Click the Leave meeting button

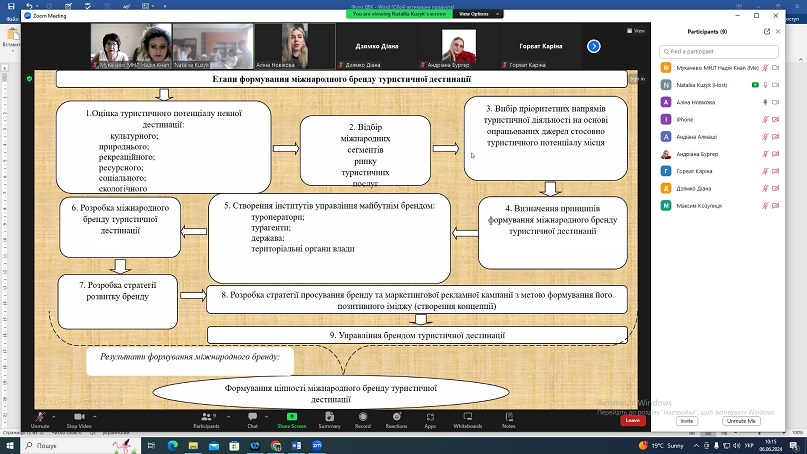633,421
